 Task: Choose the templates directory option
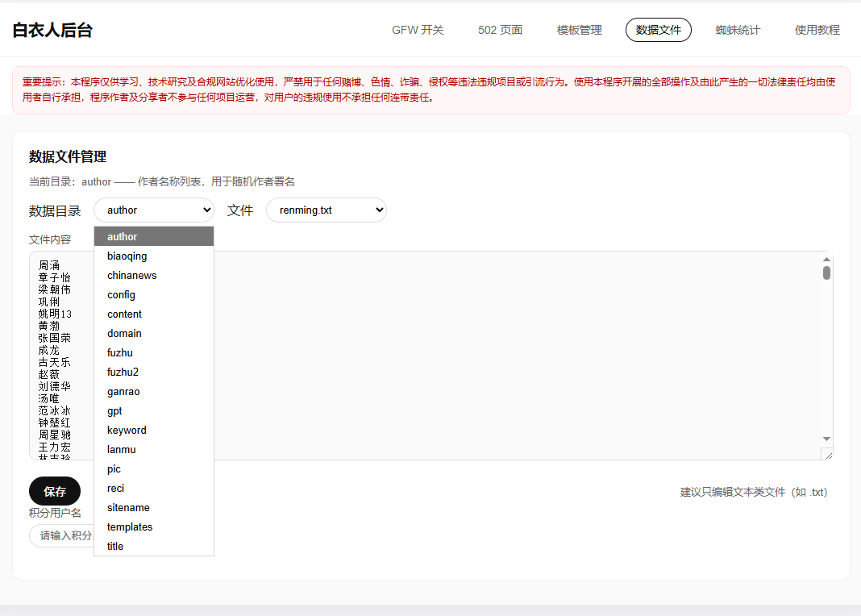130,527
